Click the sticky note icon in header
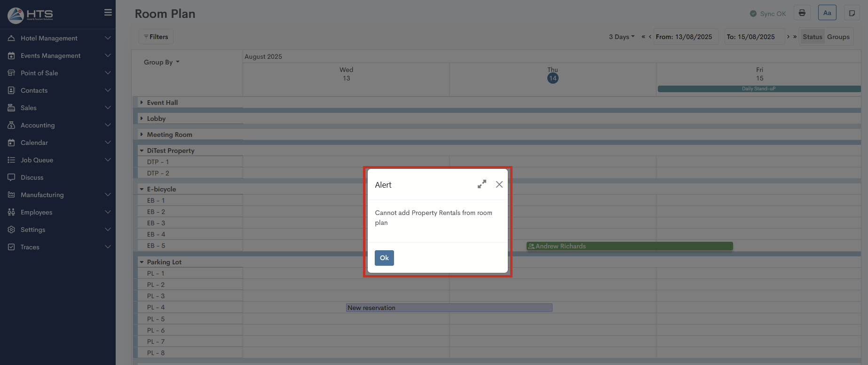Screen dimensions: 868x365 point(852,13)
